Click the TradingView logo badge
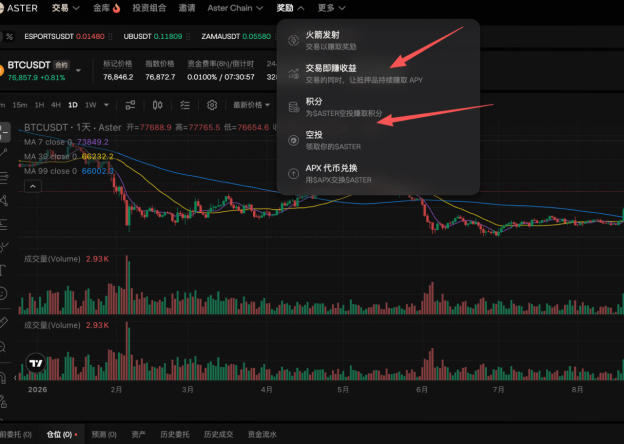624x444 pixels. click(36, 363)
